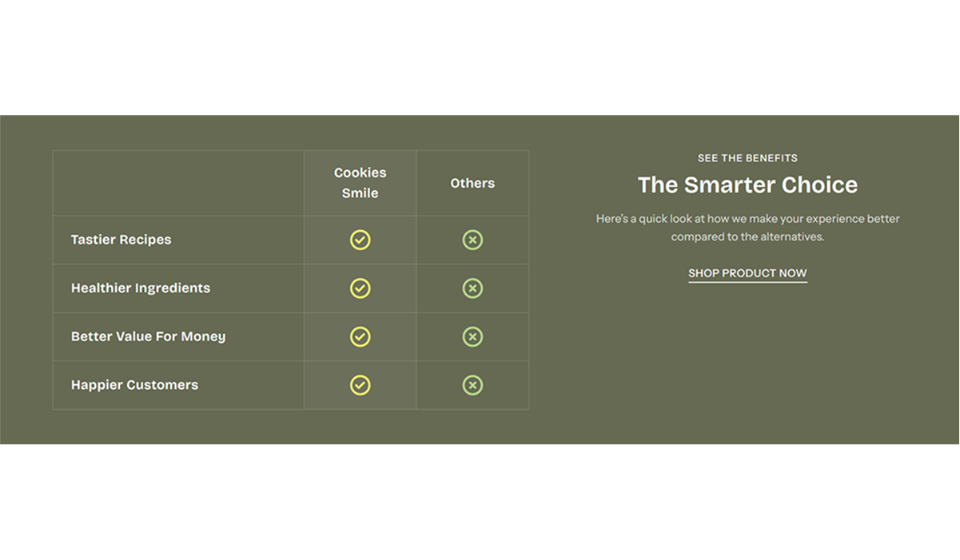Click the Healthier Ingredients row label

(x=141, y=288)
